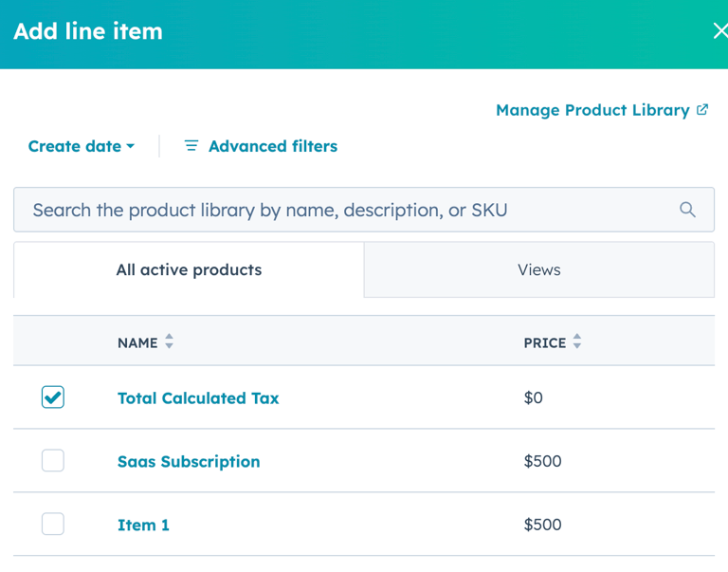Click the NAME column header
728x572 pixels.
[x=137, y=343]
